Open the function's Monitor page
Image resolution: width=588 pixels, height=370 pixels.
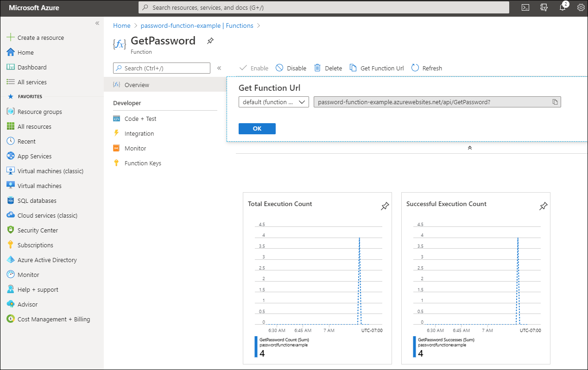coord(135,148)
